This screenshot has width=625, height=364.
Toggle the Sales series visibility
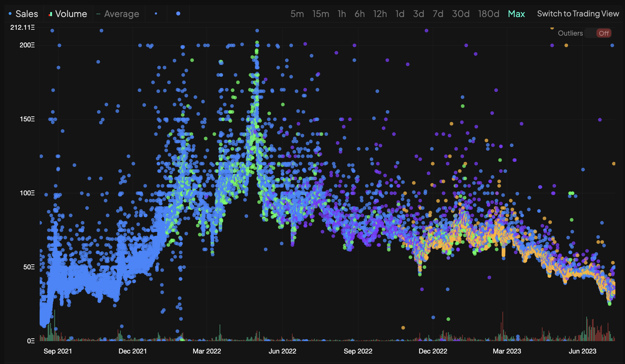pyautogui.click(x=24, y=14)
